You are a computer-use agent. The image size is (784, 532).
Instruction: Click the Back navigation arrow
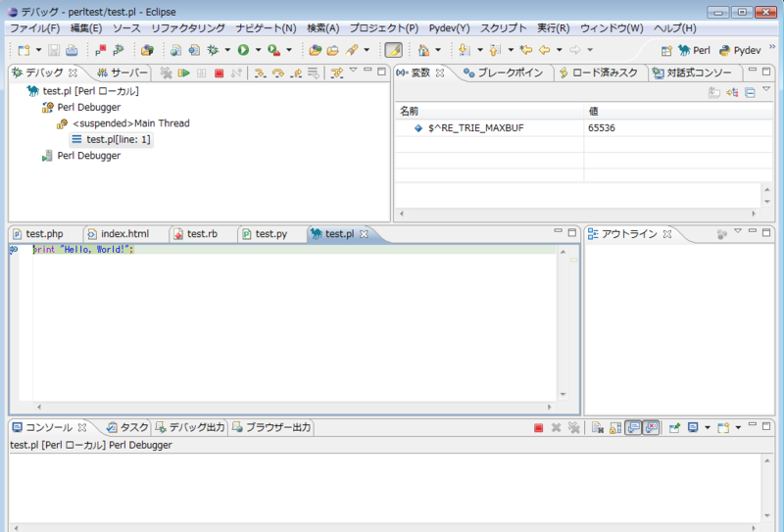tap(545, 50)
